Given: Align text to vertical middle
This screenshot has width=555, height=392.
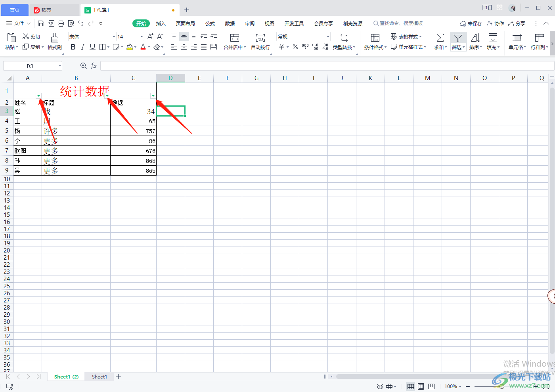Looking at the screenshot, I should click(184, 36).
